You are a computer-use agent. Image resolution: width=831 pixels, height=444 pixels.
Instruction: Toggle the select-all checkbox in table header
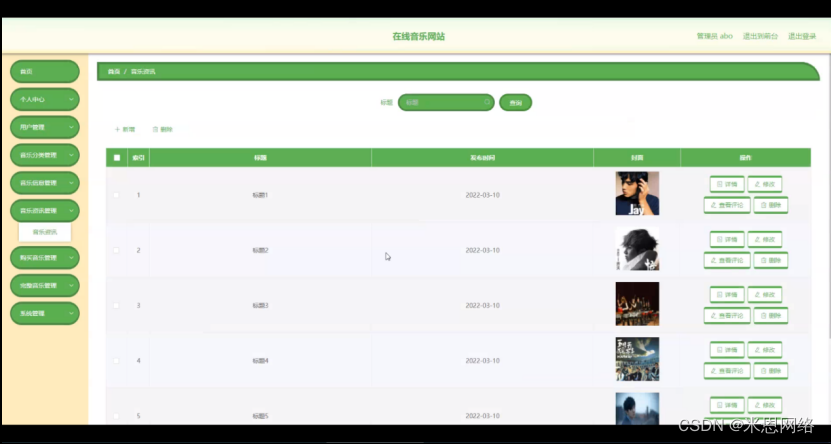pos(117,157)
